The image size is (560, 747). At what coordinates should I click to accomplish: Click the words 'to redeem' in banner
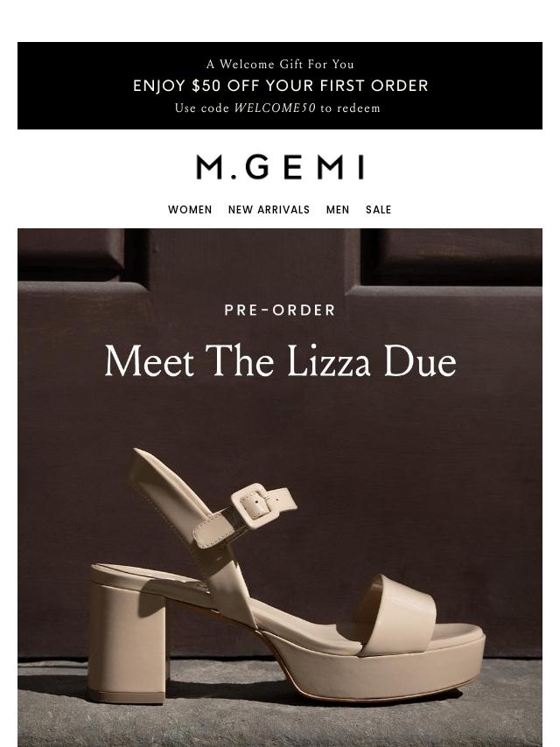click(350, 108)
